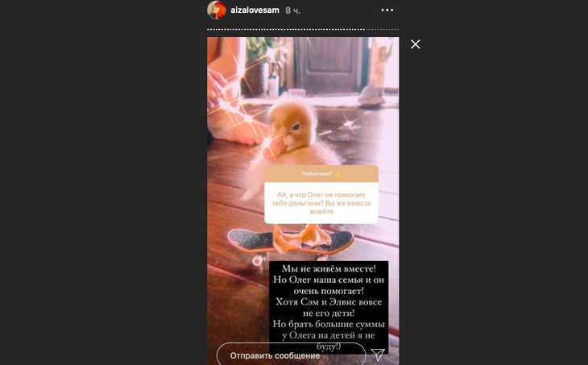
Task: Click the completed part of the progress bar
Action: (x=286, y=29)
